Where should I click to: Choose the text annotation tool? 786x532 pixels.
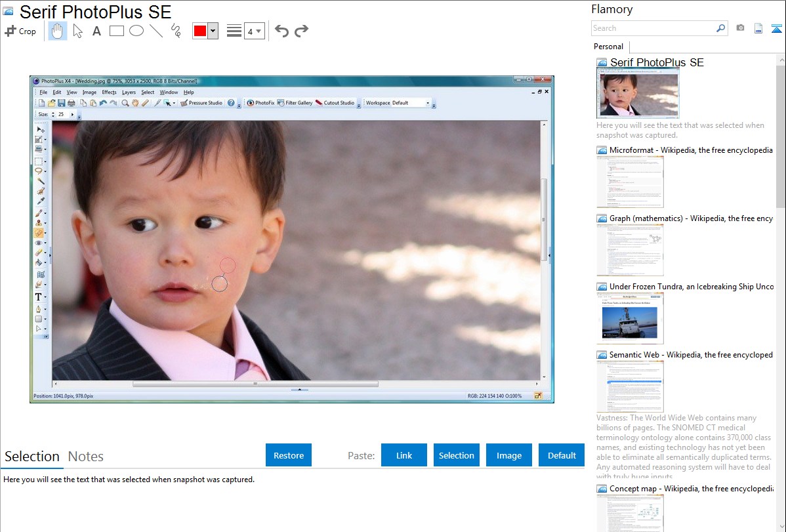tap(96, 31)
